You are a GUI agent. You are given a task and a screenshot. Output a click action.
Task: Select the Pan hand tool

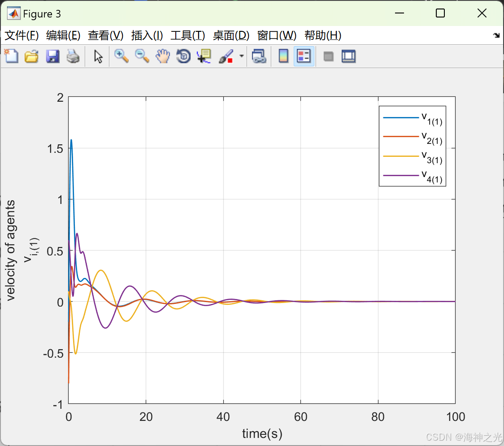pyautogui.click(x=163, y=56)
